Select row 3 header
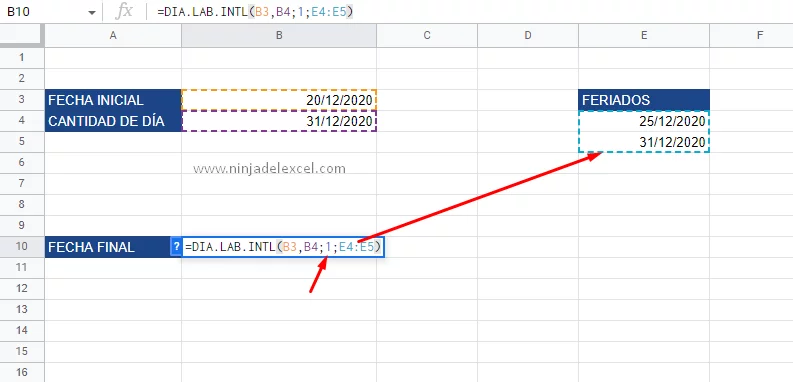The width and height of the screenshot is (793, 382). click(22, 100)
